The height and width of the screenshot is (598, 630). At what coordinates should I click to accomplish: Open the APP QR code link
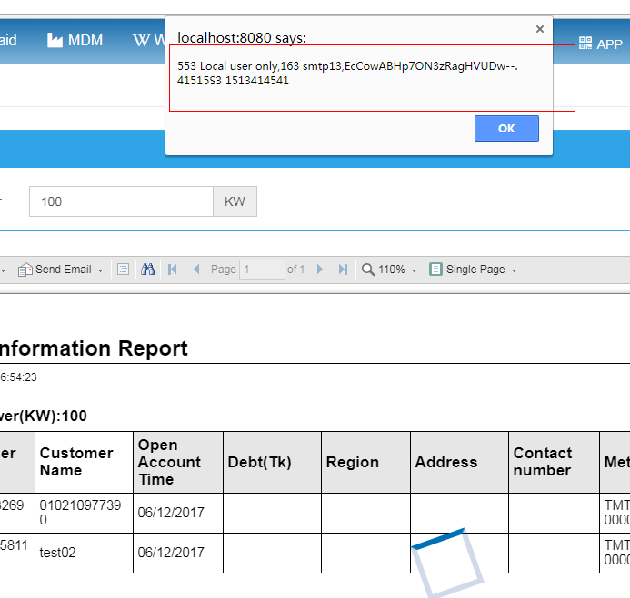click(601, 43)
